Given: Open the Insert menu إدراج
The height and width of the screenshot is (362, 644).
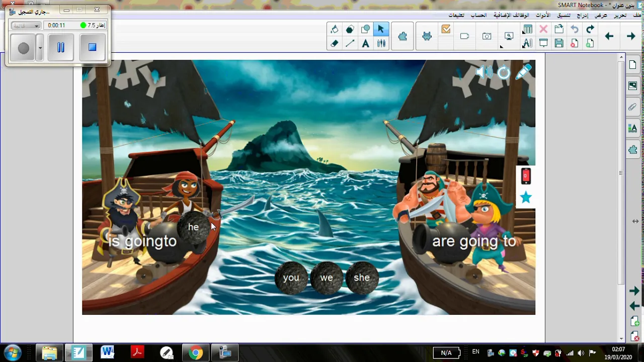Looking at the screenshot, I should [583, 16].
